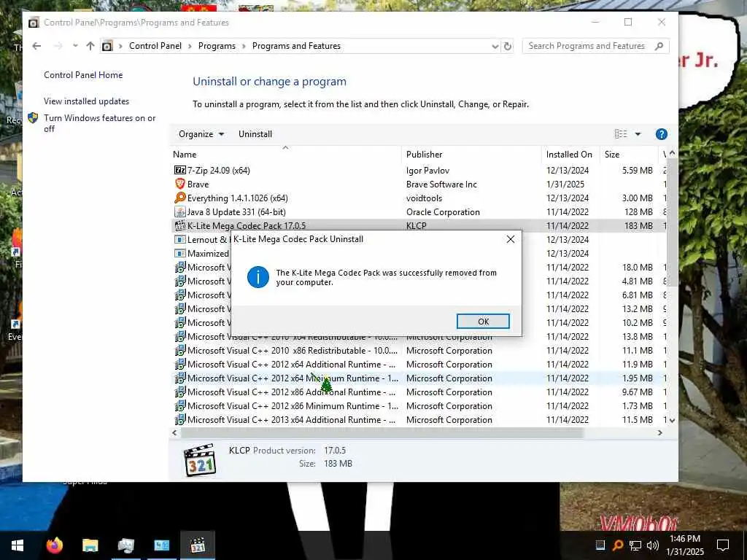
Task: Click icon of Visual C++ 2013 x64 Additional Runtime
Action: (x=179, y=419)
